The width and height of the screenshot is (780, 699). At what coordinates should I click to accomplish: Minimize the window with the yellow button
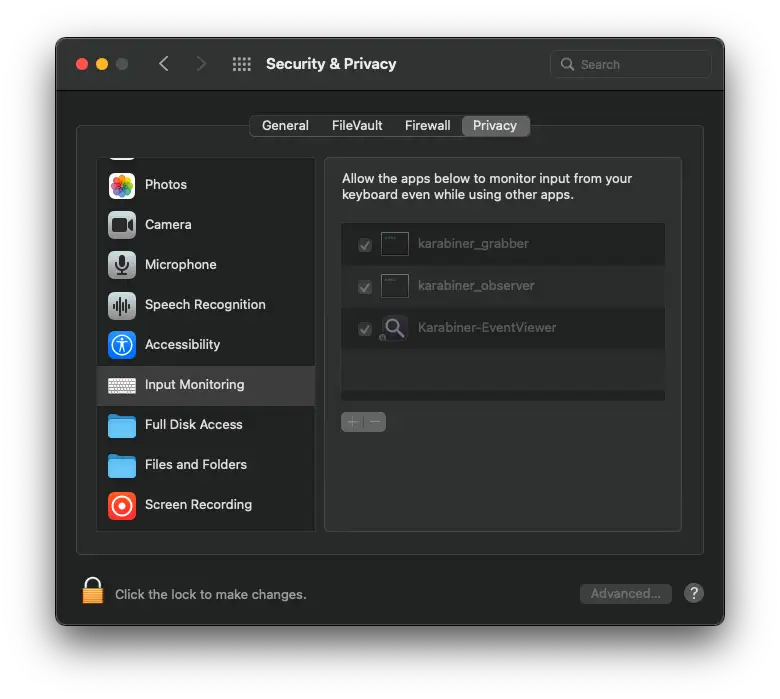click(102, 64)
